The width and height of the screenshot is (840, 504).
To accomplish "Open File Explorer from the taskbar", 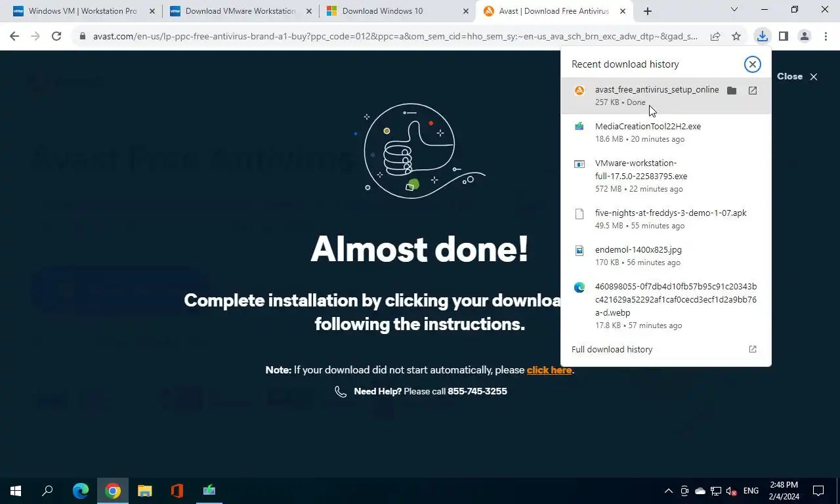I will tap(144, 491).
